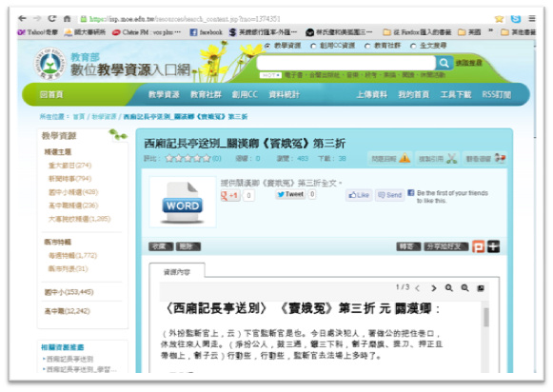Image resolution: width=553 pixels, height=392 pixels.
Task: Select the 創用CC資源 radio button
Action: point(313,46)
